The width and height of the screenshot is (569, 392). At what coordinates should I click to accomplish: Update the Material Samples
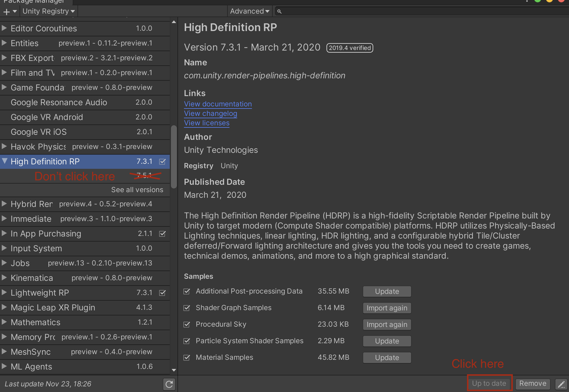click(x=387, y=358)
